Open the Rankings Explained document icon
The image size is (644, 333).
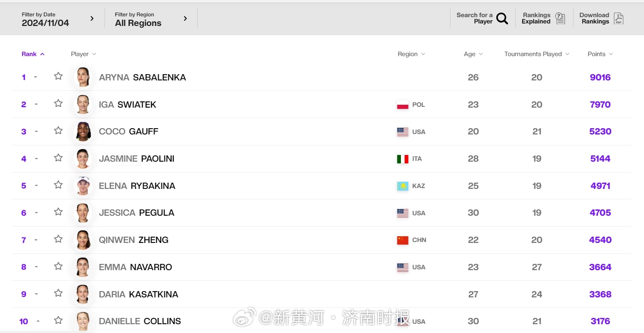pyautogui.click(x=560, y=18)
